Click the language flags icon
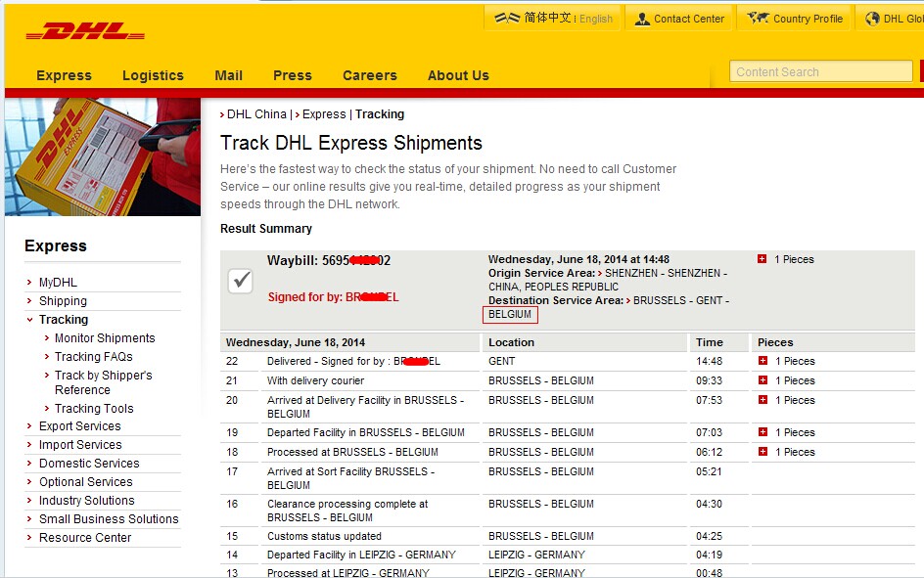924x578 pixels. click(507, 19)
